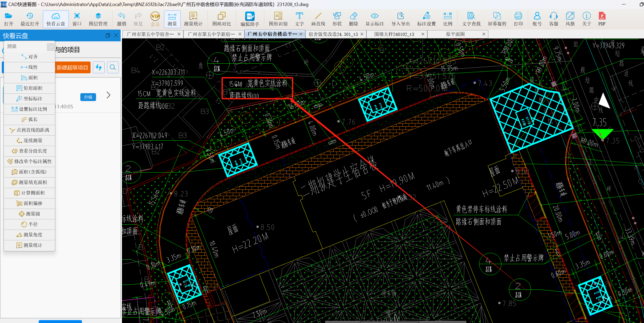The image size is (644, 323).
Task: Select 测量统计 in measure menu
Action: (30, 245)
